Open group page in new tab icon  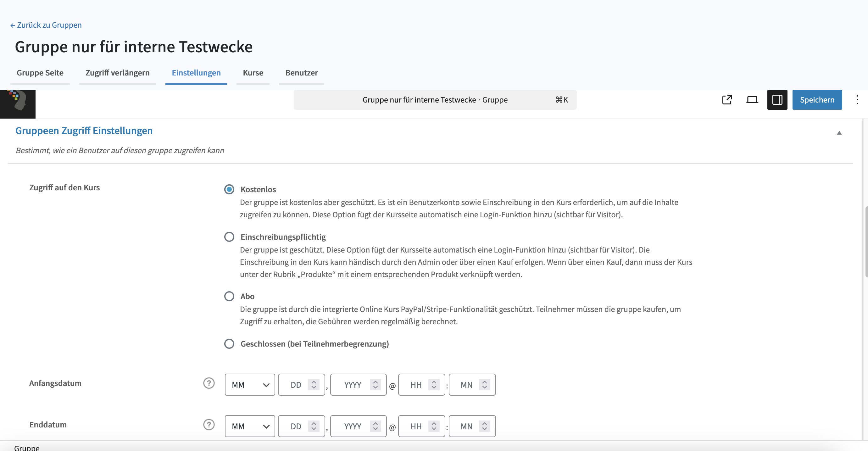coord(727,100)
